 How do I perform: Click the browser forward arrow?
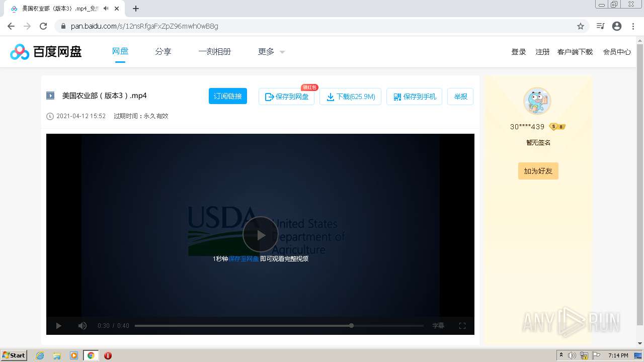click(x=27, y=26)
